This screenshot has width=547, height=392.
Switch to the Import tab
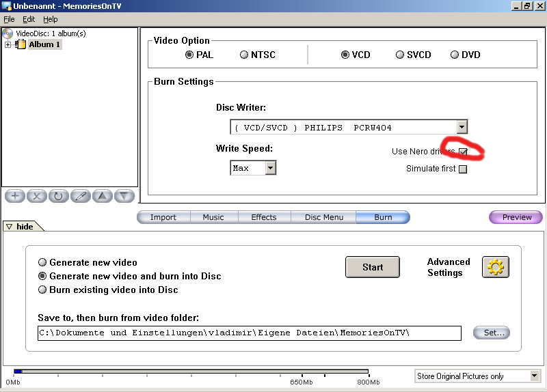pyautogui.click(x=163, y=217)
